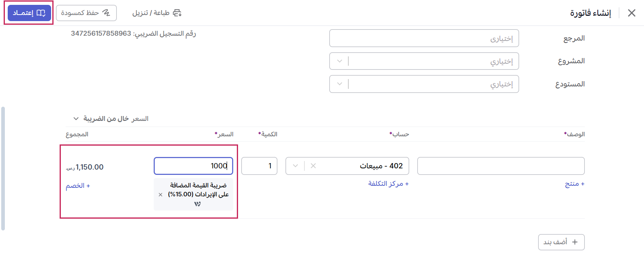The width and height of the screenshot is (644, 271).
Task: Click the إعتماد approve button
Action: (29, 13)
